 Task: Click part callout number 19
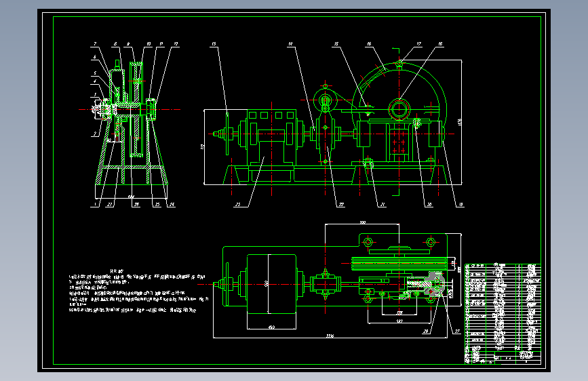(x=460, y=204)
